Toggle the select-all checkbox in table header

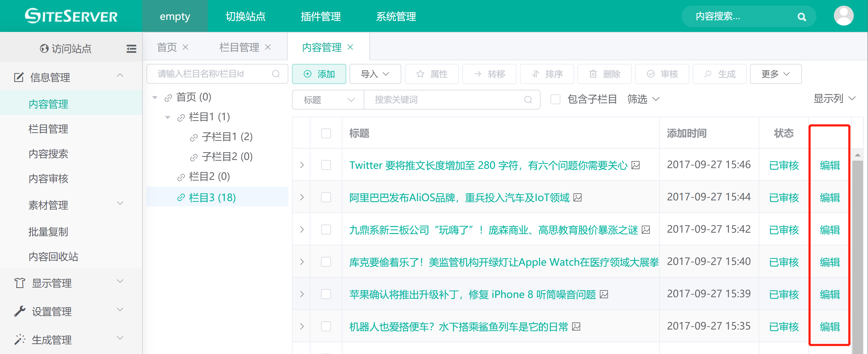click(x=326, y=133)
